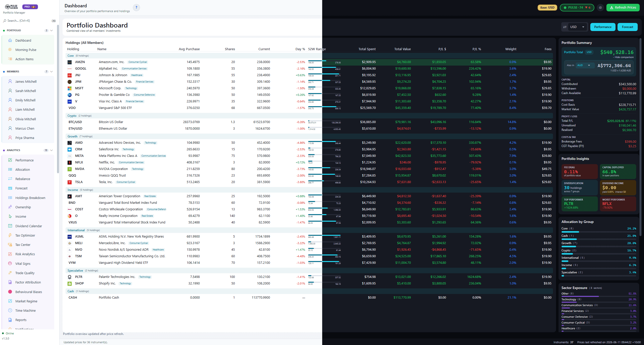Click the Behavioural Biases pink icon
644x345 pixels.
coord(10,292)
